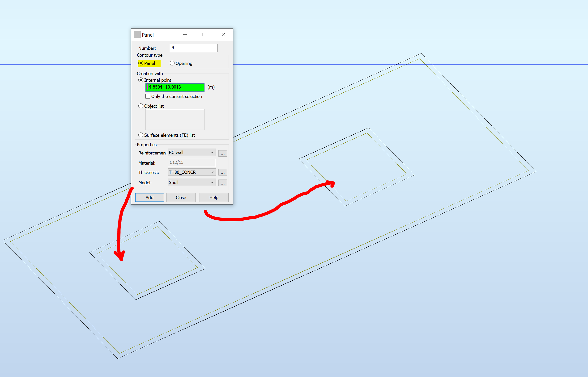Select the Opening contour type radio button
The width and height of the screenshot is (588, 377).
click(x=172, y=63)
